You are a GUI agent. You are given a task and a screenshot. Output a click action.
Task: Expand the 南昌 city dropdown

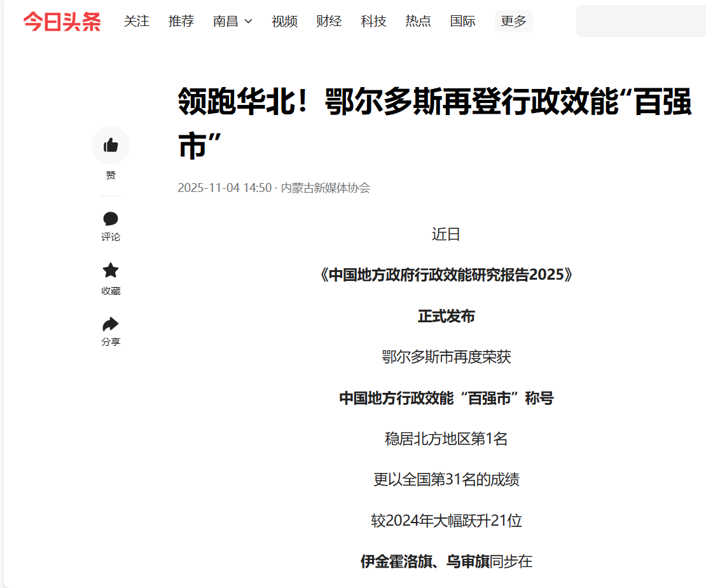233,22
